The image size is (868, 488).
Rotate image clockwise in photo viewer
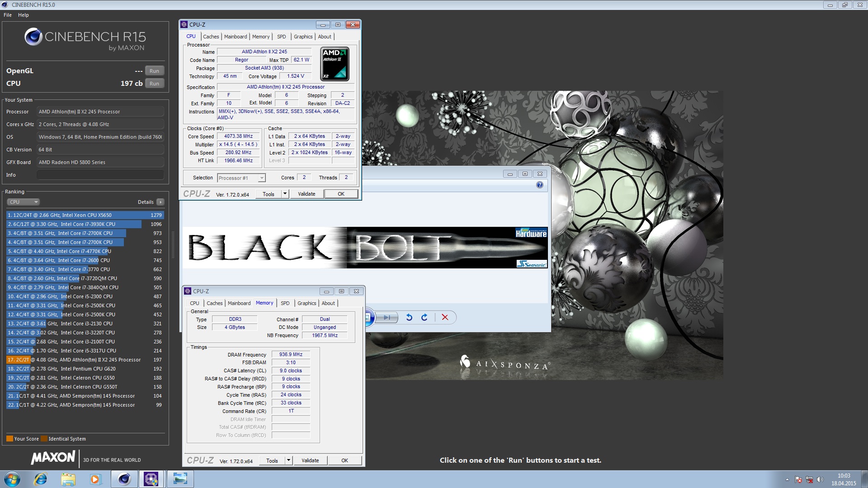[x=424, y=318]
